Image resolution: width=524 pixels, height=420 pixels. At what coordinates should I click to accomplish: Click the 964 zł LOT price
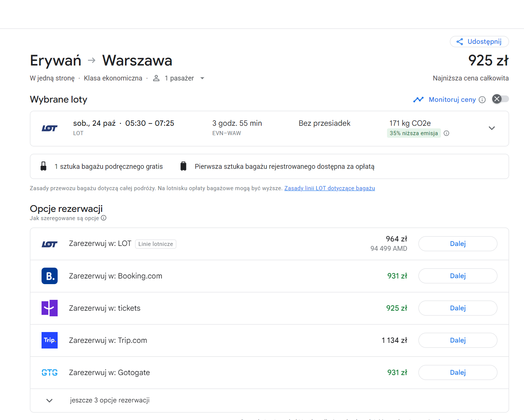click(396, 239)
